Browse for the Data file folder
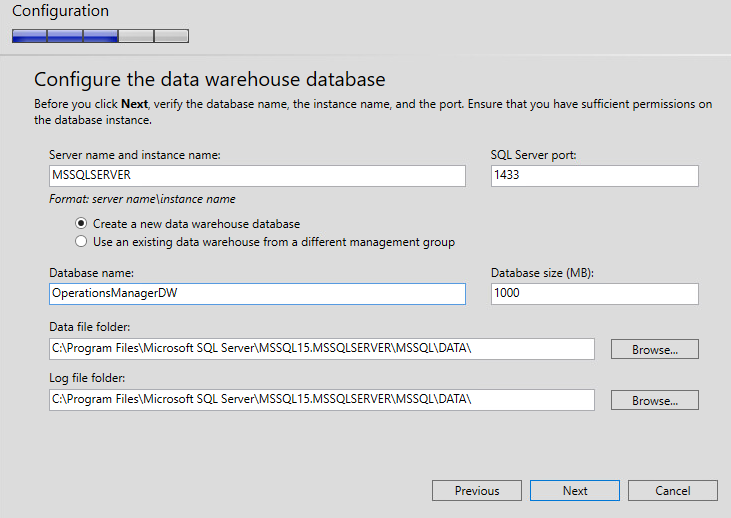This screenshot has height=518, width=731. click(655, 349)
